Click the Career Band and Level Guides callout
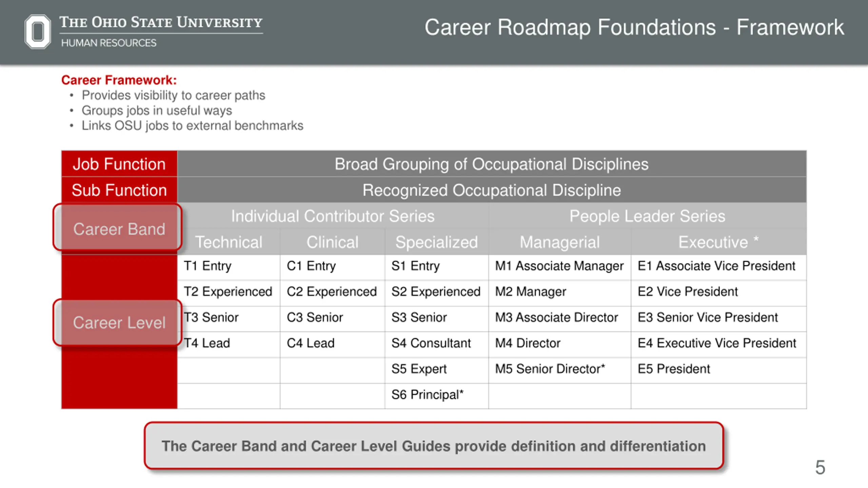 434,446
